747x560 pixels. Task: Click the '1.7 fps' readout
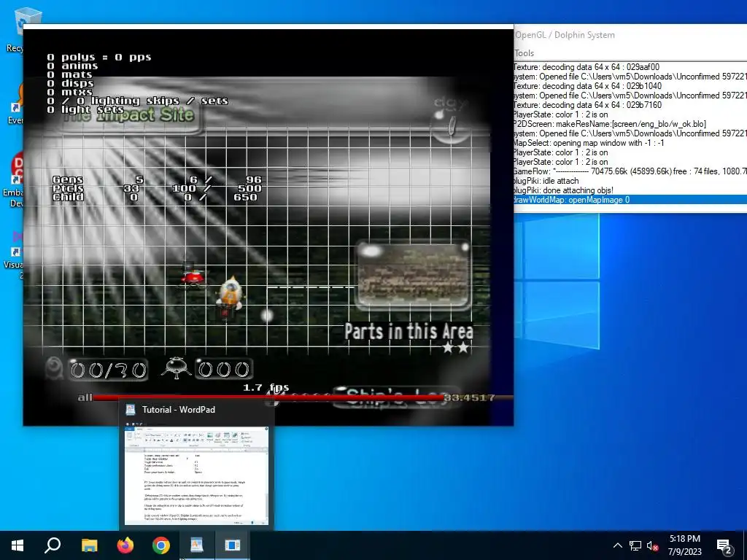tap(266, 388)
